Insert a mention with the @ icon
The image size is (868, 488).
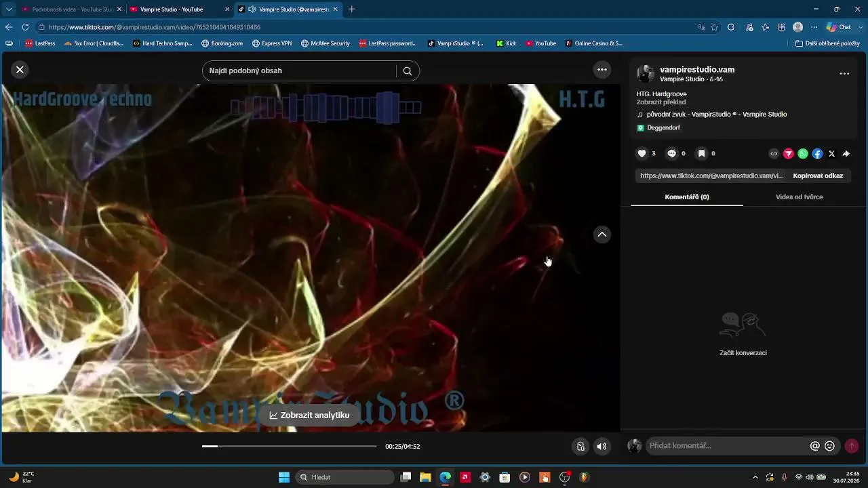815,446
